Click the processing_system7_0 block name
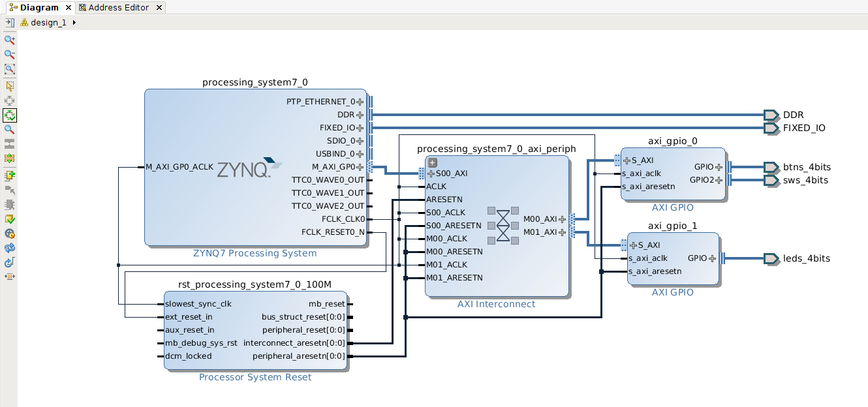The width and height of the screenshot is (868, 407). pyautogui.click(x=255, y=82)
